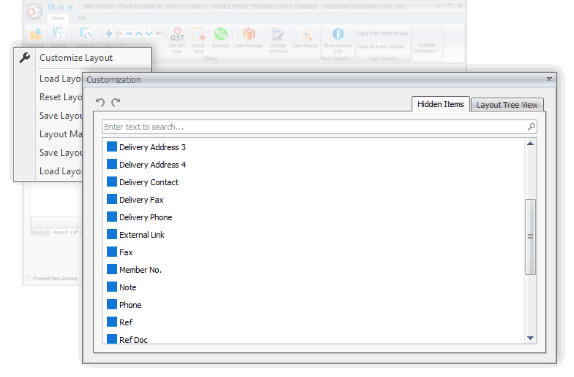Select Delivery Phone in the list
Image resolution: width=574 pixels, height=377 pixels.
coord(146,217)
